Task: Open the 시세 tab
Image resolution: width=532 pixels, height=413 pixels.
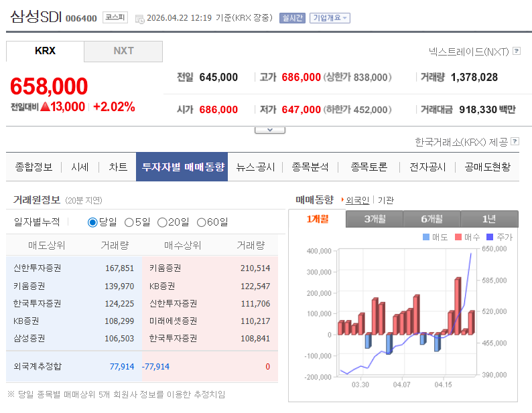Action: click(80, 167)
